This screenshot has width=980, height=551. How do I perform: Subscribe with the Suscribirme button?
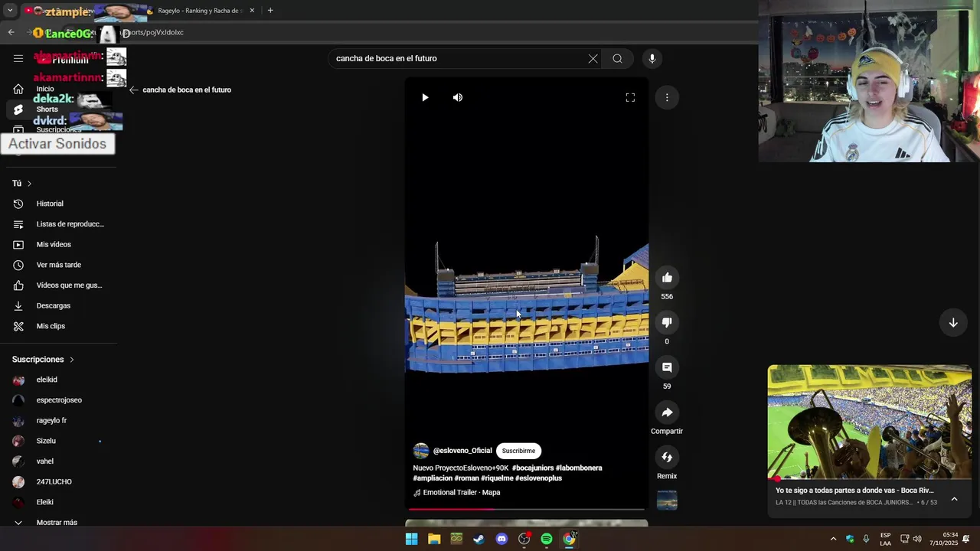tap(518, 451)
